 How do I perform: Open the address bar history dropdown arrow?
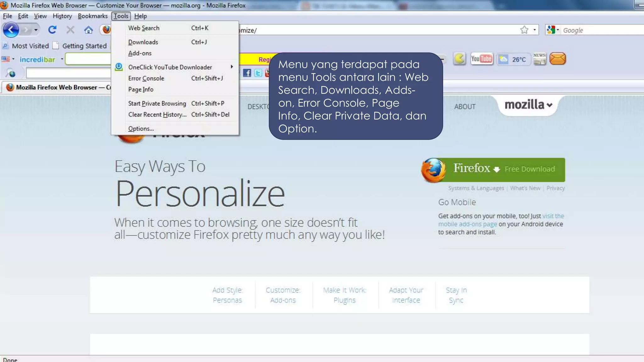(x=534, y=30)
